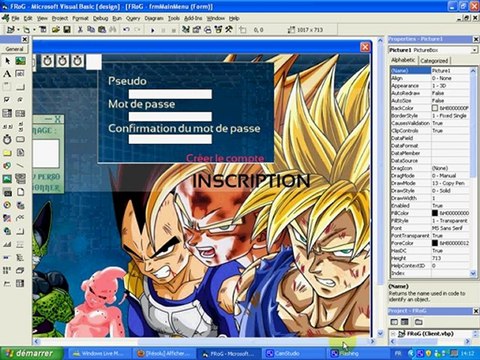Open the Toolbox toolbar icon
Image resolution: width=480 pixels, height=360 pixels.
[229, 30]
